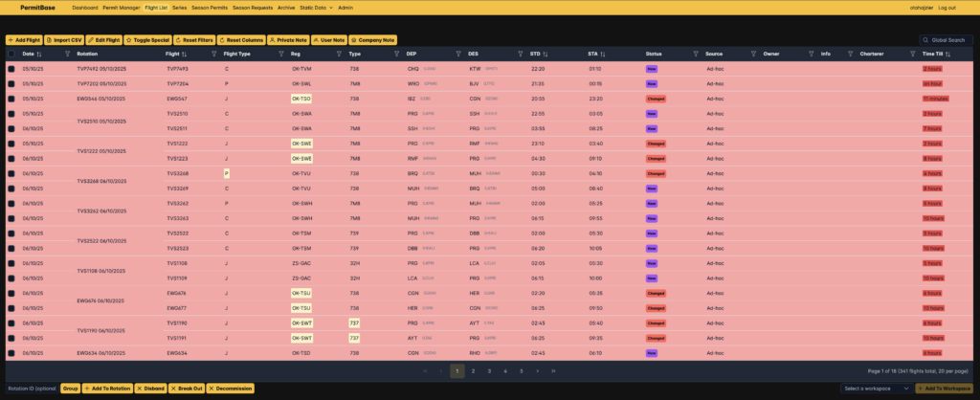Screen dimensions: 980x400
Task: Open the Permit Manager tab
Action: [x=122, y=7]
